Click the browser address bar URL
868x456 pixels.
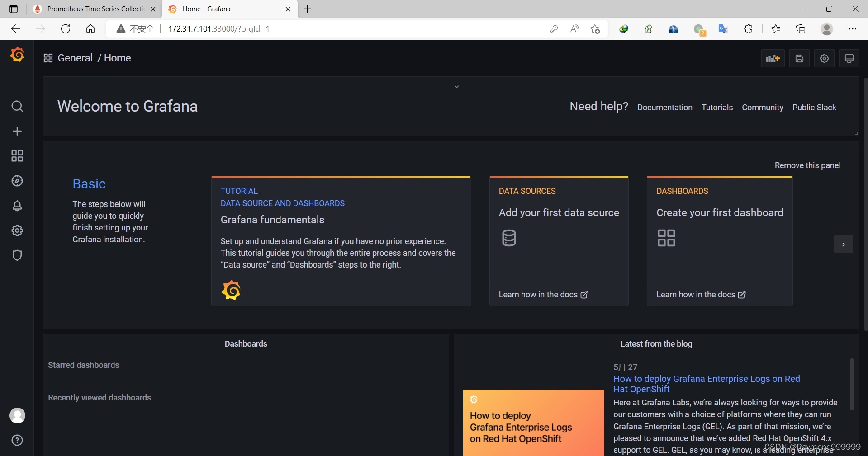[219, 29]
